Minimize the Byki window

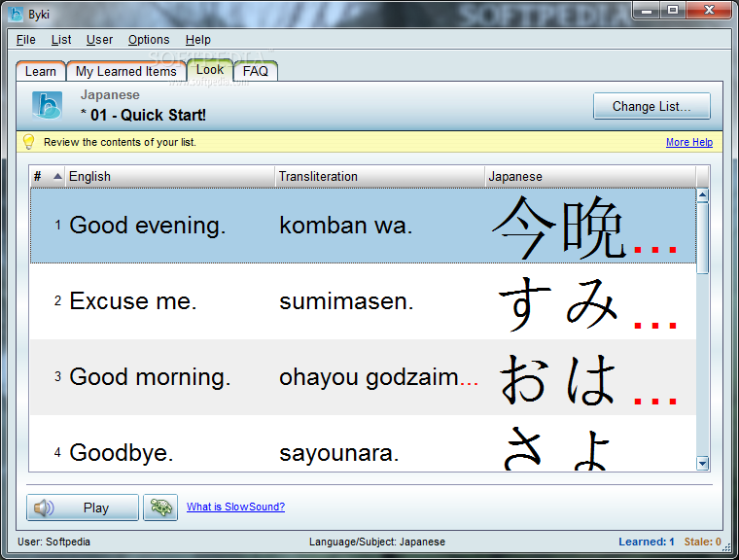(x=647, y=11)
